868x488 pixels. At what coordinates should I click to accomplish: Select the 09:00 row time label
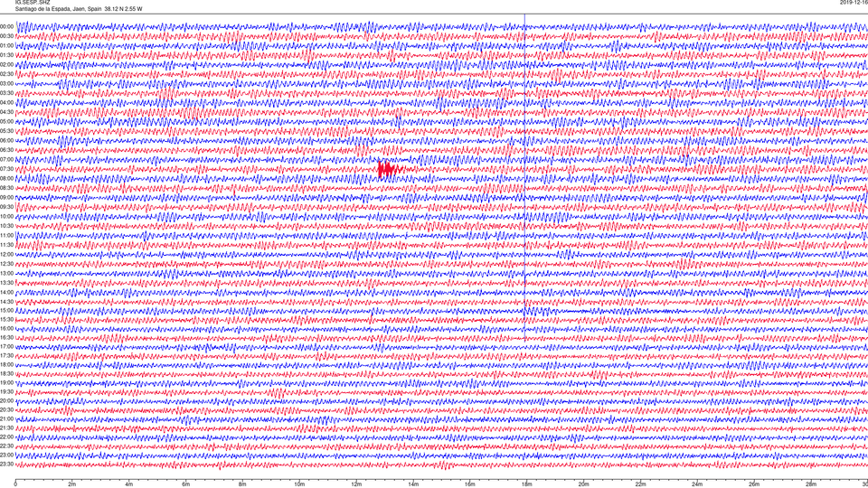(x=6, y=198)
